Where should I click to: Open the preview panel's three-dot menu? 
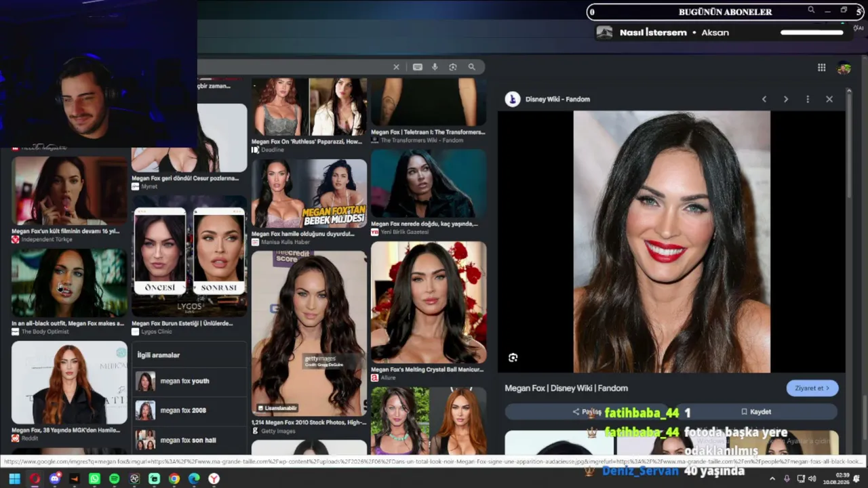(808, 99)
